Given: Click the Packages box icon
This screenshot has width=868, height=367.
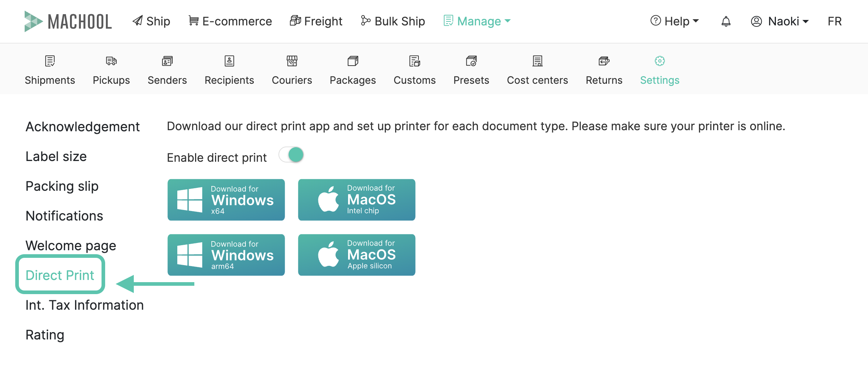Looking at the screenshot, I should click(x=353, y=61).
